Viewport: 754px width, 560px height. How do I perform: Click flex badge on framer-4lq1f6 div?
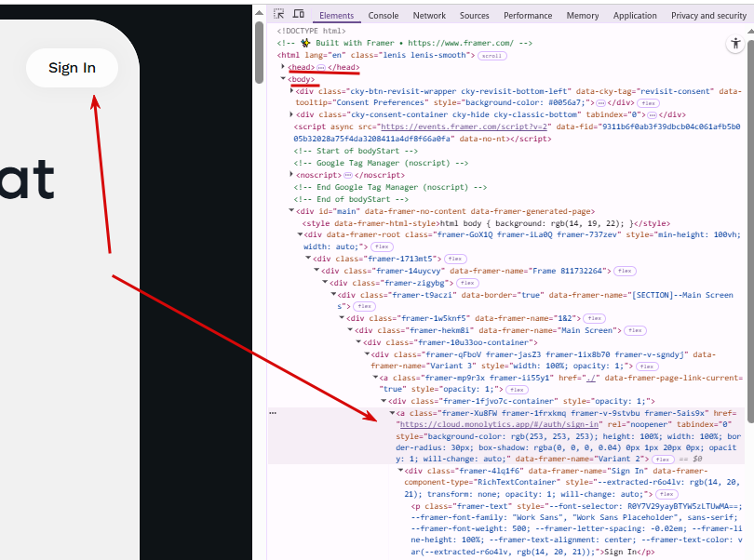[x=666, y=494]
